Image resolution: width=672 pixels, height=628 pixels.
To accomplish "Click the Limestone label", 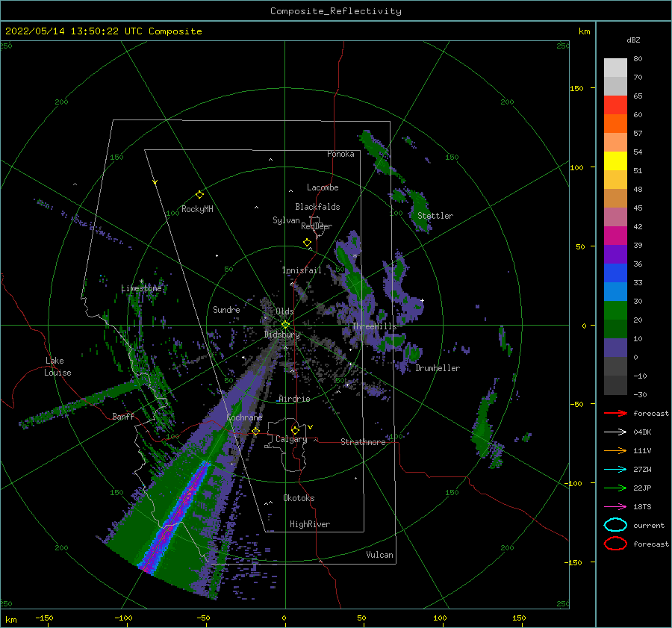I will click(141, 288).
